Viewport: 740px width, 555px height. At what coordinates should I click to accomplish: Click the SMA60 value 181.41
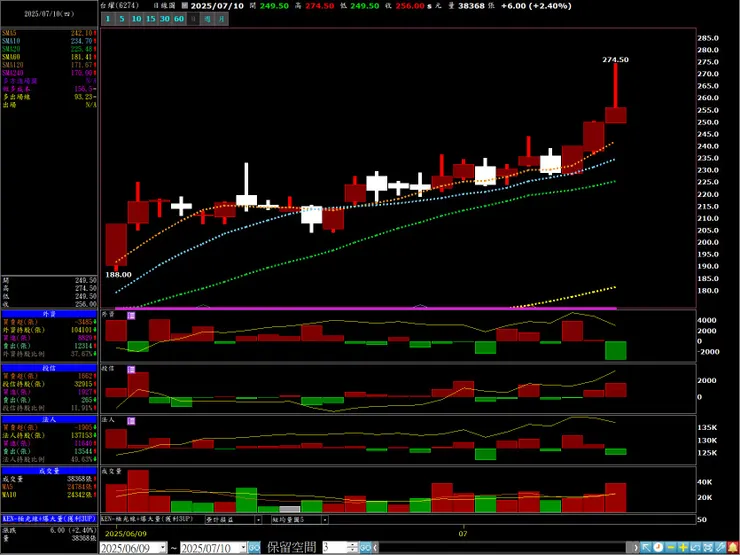point(82,57)
